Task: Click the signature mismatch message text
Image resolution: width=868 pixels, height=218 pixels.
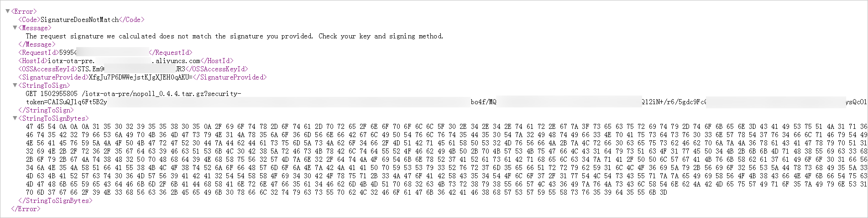Action: [x=234, y=36]
